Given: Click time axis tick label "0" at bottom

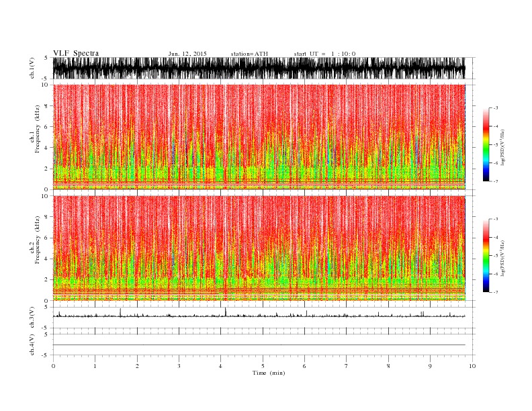Looking at the screenshot, I should tap(53, 366).
